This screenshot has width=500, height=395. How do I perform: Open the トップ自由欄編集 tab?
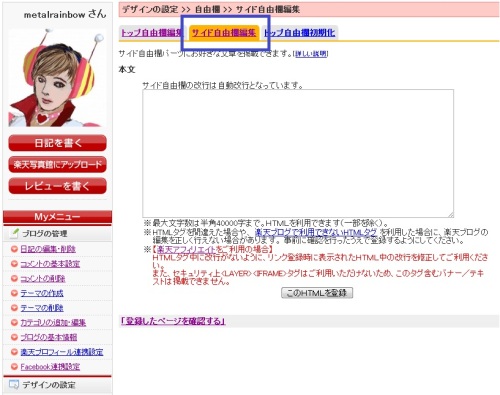tap(152, 33)
